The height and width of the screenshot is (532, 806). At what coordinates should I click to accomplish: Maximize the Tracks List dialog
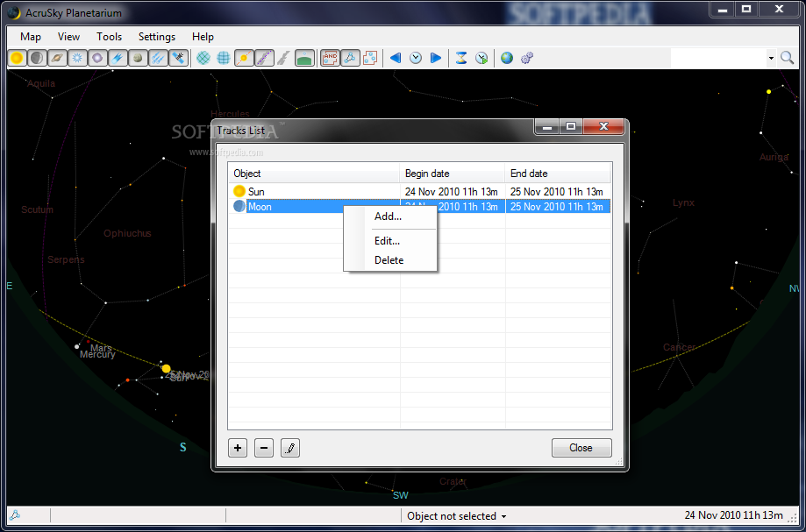571,126
